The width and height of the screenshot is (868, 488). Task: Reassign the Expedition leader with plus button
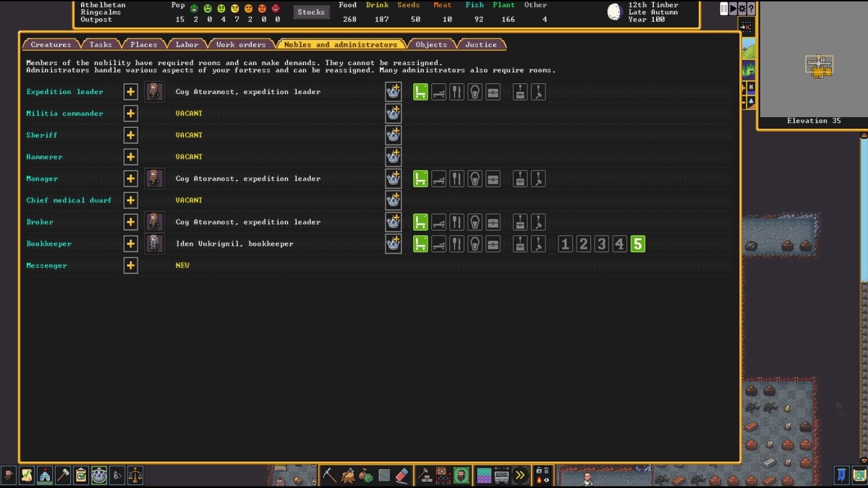pyautogui.click(x=130, y=92)
